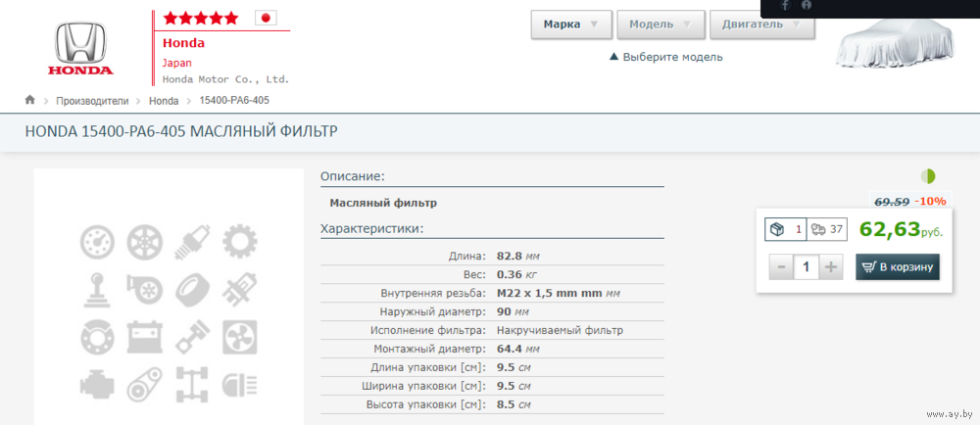Click the Honda brand name link
980x425 pixels.
(184, 43)
